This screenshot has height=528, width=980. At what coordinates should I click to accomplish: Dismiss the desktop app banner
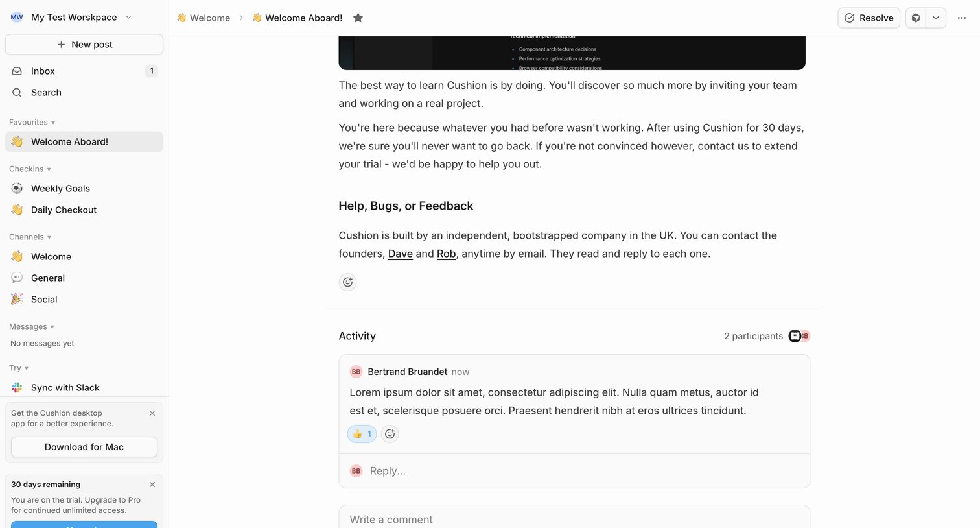[x=152, y=413]
